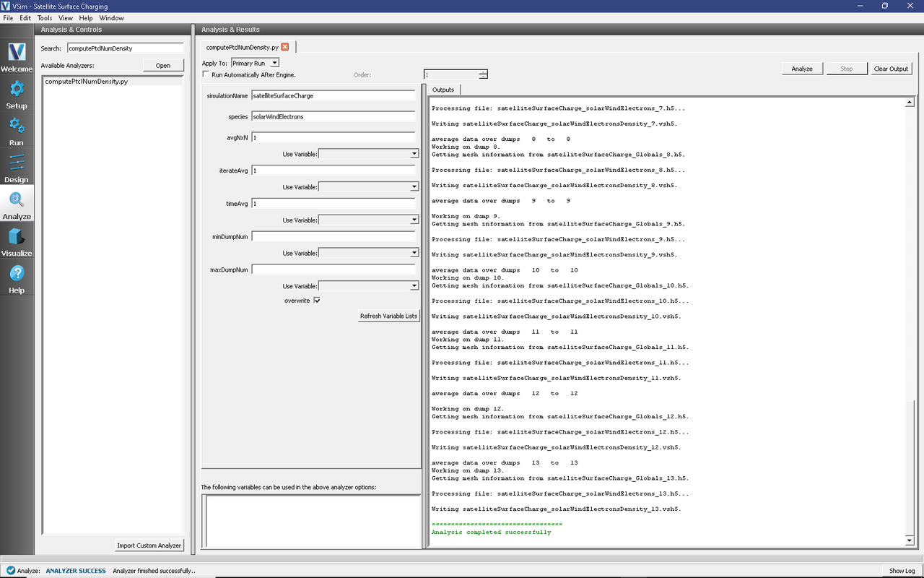Expand minDumpNum Use Variable dropdown
924x578 pixels.
pos(368,254)
